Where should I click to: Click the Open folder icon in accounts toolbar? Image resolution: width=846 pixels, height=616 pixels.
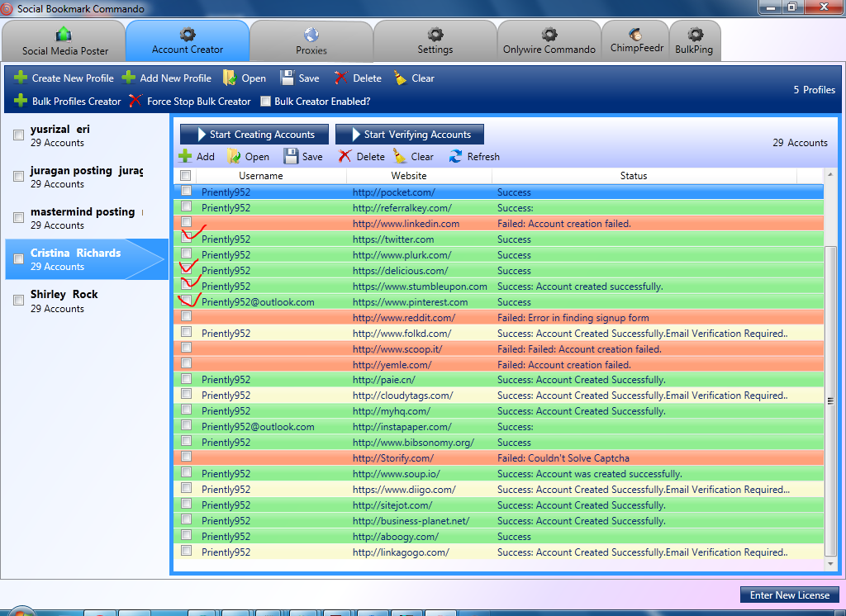click(x=234, y=156)
